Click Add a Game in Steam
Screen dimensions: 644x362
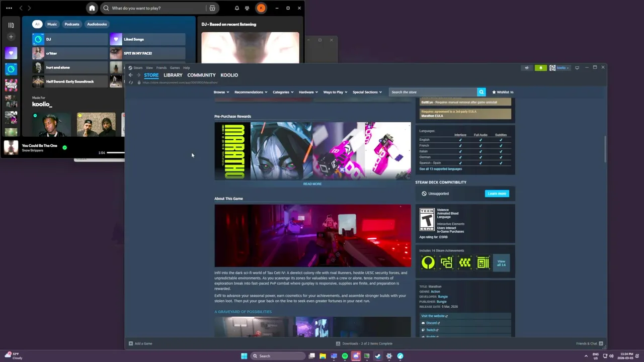140,343
